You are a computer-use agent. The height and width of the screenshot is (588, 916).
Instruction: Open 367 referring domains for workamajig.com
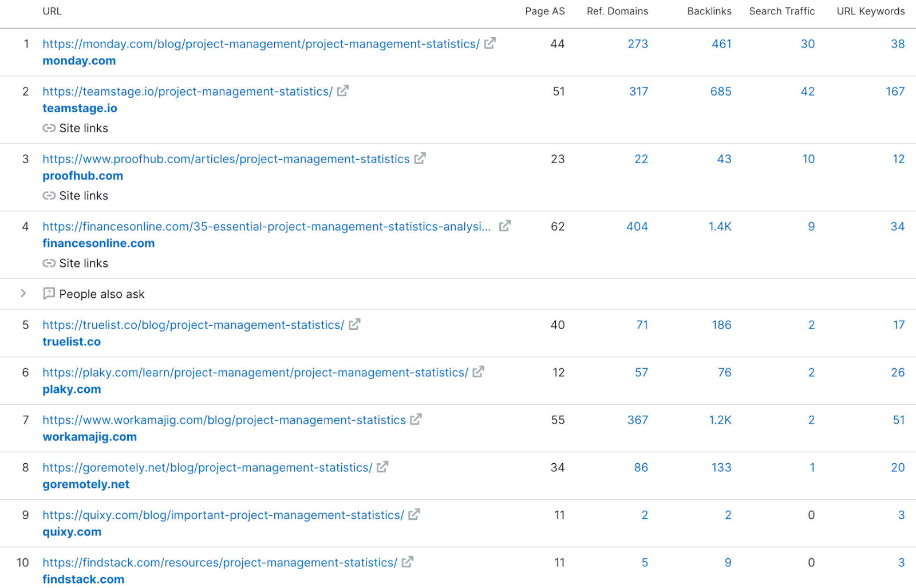tap(638, 420)
